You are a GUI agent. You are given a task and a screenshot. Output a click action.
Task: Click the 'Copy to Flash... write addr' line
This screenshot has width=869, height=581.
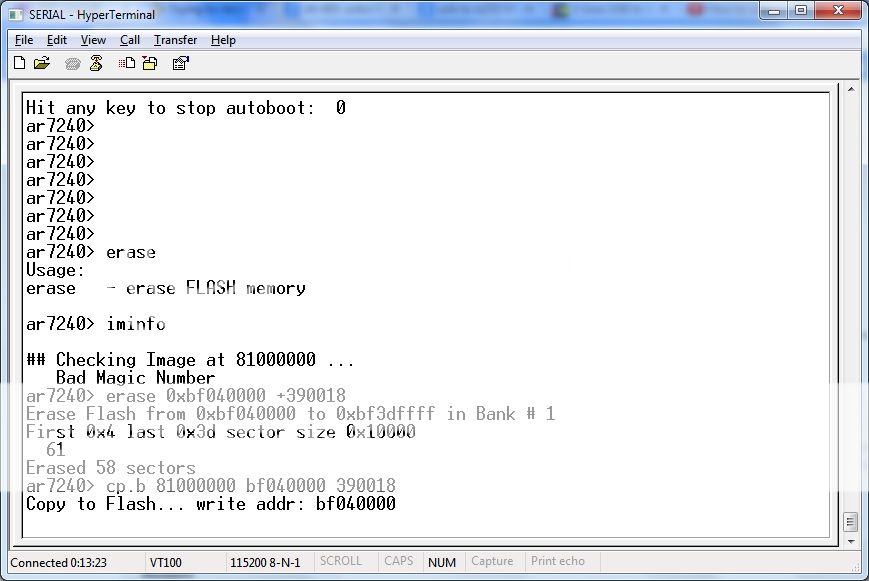(211, 504)
